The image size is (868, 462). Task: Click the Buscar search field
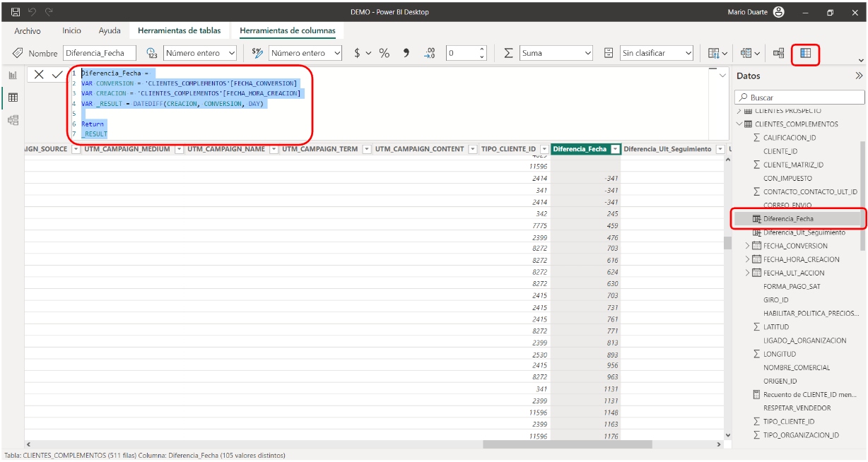tap(799, 97)
